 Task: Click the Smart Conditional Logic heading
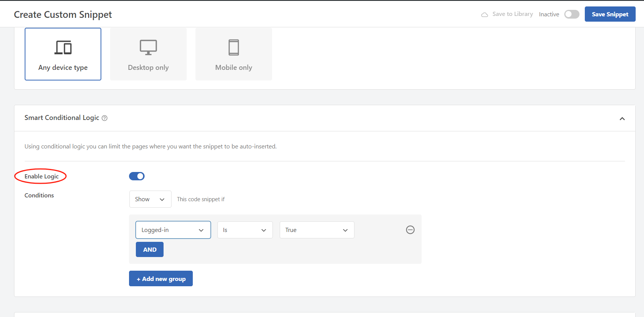[x=62, y=118]
